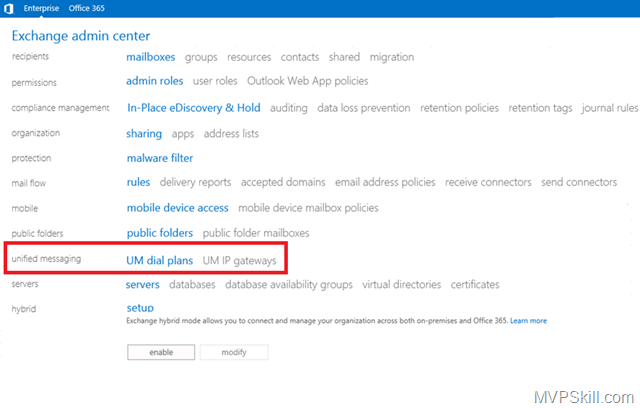Click the enable button
This screenshot has width=640, height=408.
(x=161, y=353)
